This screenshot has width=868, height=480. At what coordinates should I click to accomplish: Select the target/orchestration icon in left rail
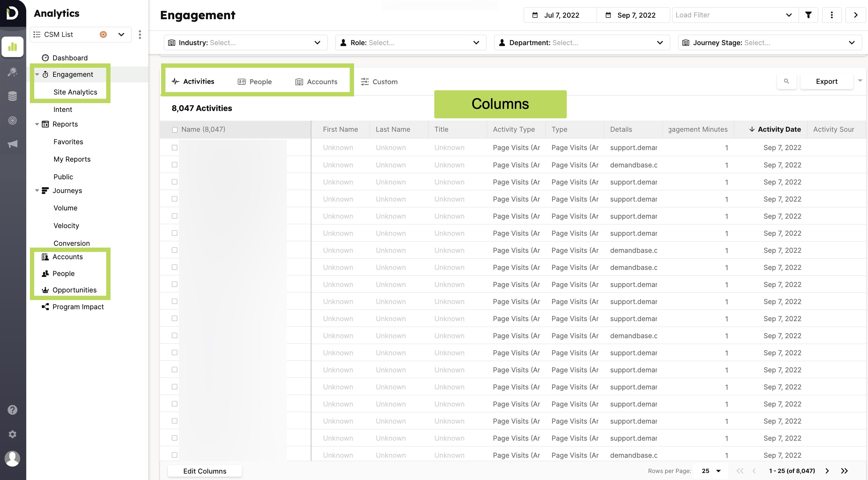13,120
